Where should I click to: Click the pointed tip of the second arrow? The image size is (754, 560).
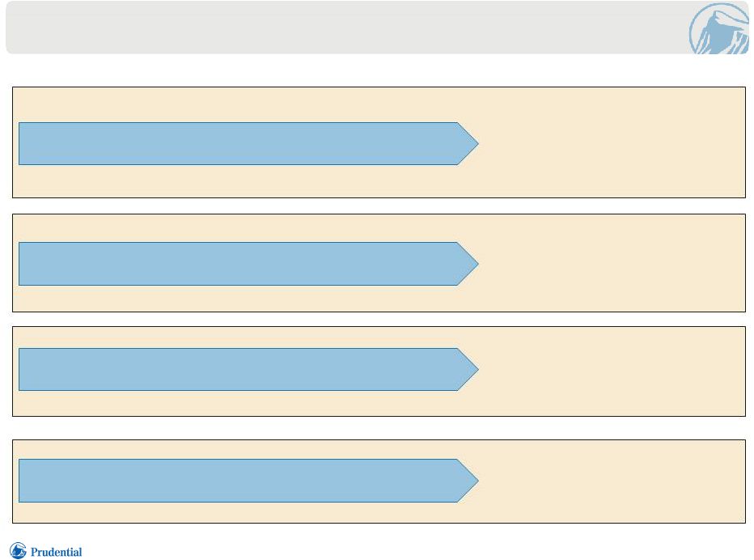470,264
